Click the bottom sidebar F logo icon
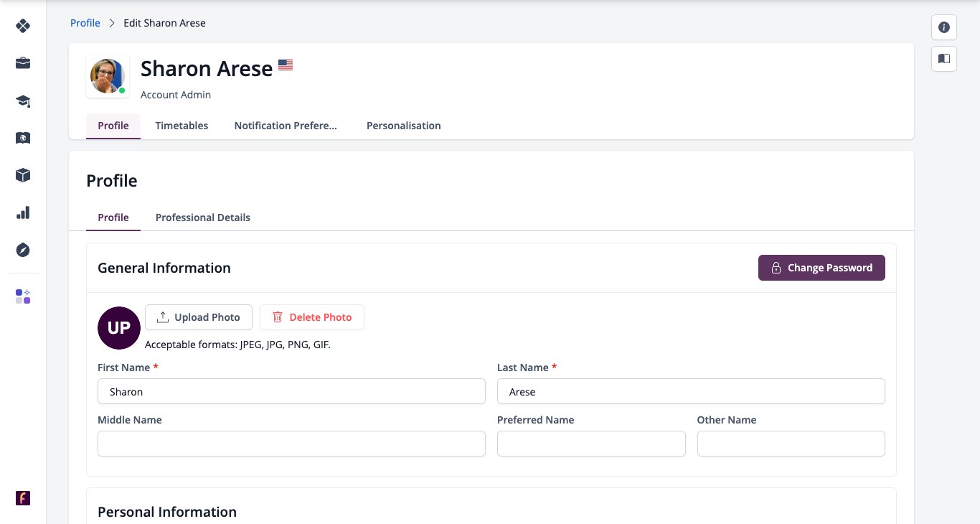The height and width of the screenshot is (524, 980). pyautogui.click(x=23, y=498)
